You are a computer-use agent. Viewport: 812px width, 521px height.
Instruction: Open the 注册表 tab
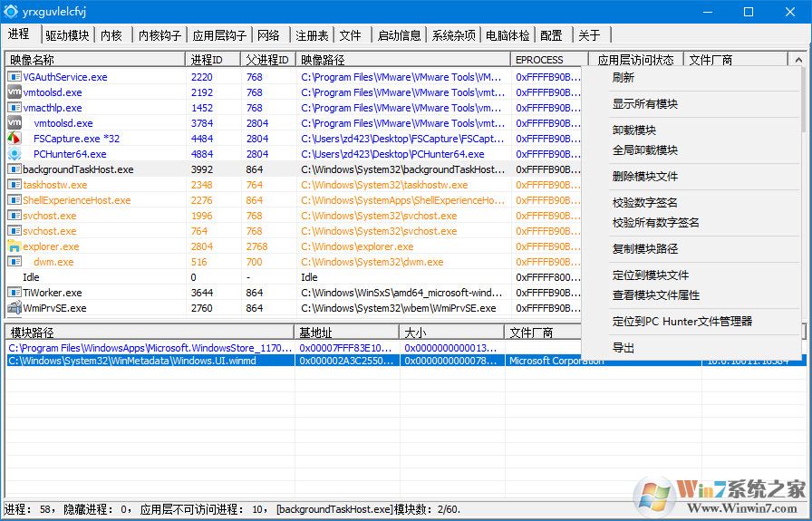tap(312, 35)
